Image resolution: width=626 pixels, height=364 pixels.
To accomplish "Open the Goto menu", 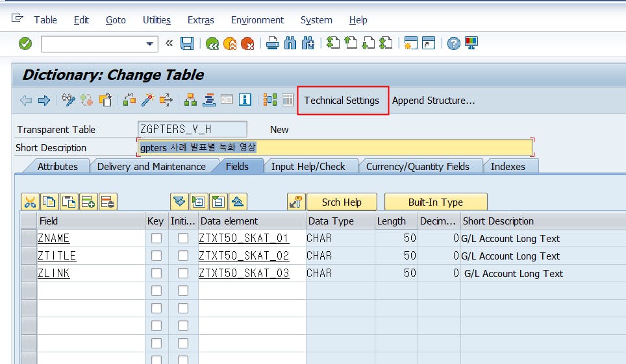I will pyautogui.click(x=116, y=20).
